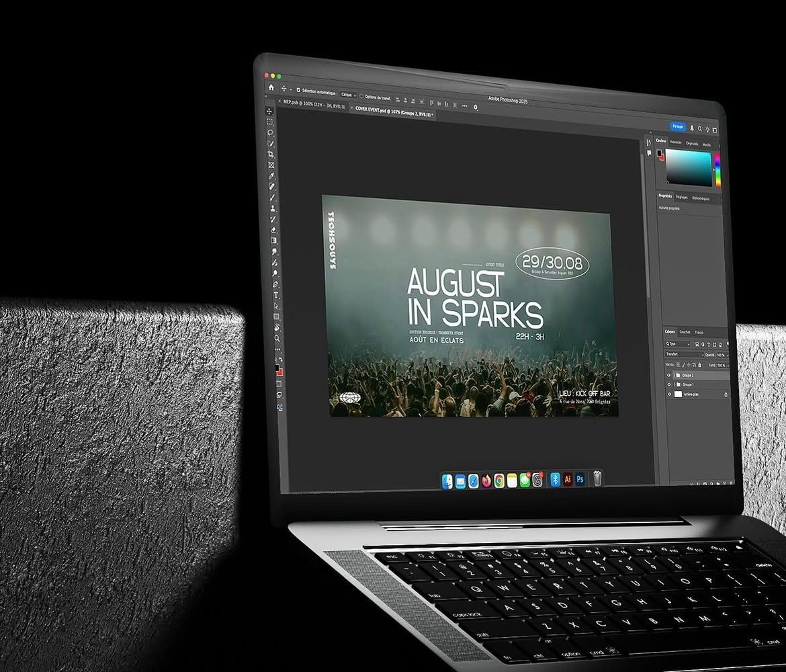Swap foreground and background colors arrow
Image resolution: width=786 pixels, height=672 pixels.
click(281, 360)
